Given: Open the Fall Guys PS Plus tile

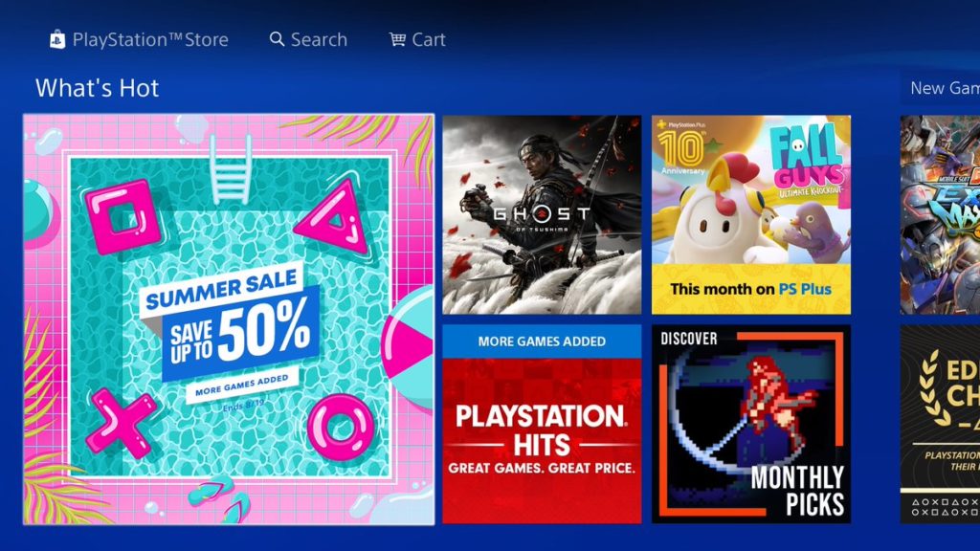Looking at the screenshot, I should (x=750, y=214).
